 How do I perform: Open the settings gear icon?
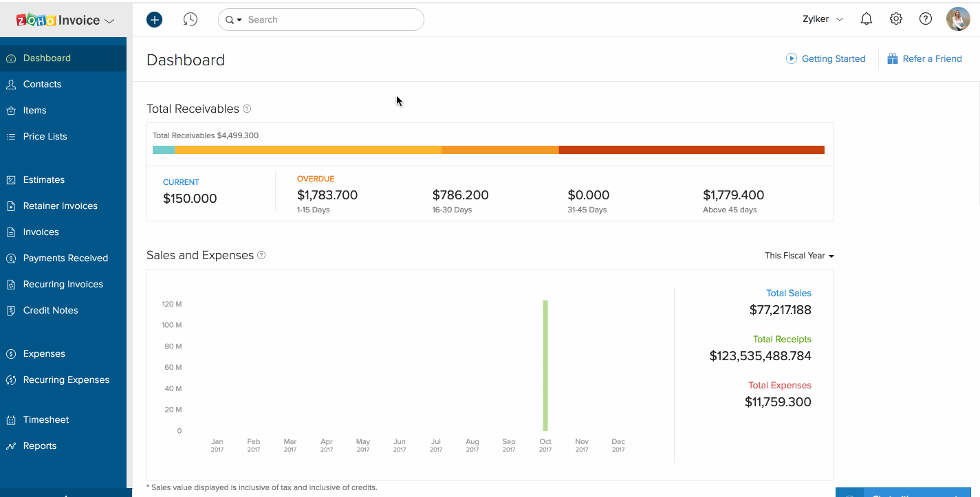pos(896,19)
